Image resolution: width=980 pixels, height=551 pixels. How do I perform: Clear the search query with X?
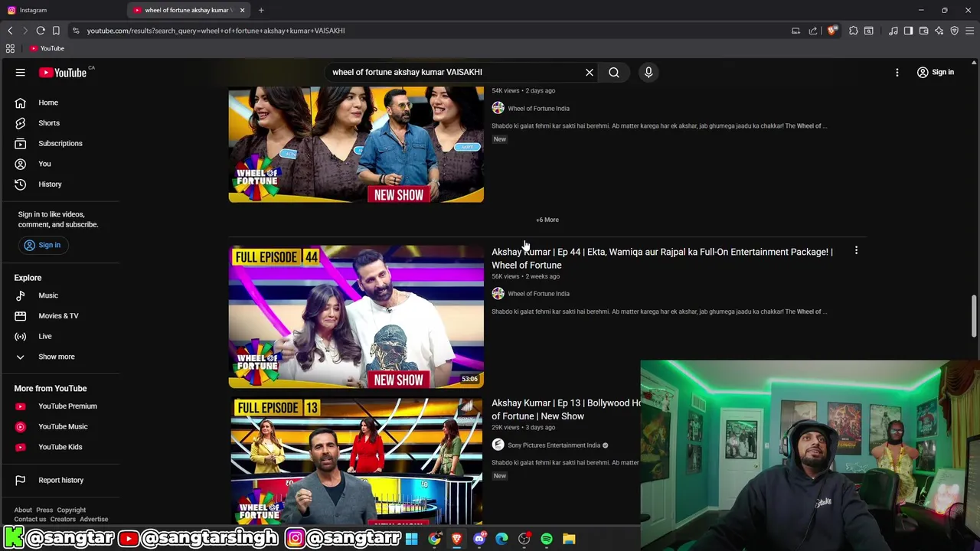(x=590, y=72)
